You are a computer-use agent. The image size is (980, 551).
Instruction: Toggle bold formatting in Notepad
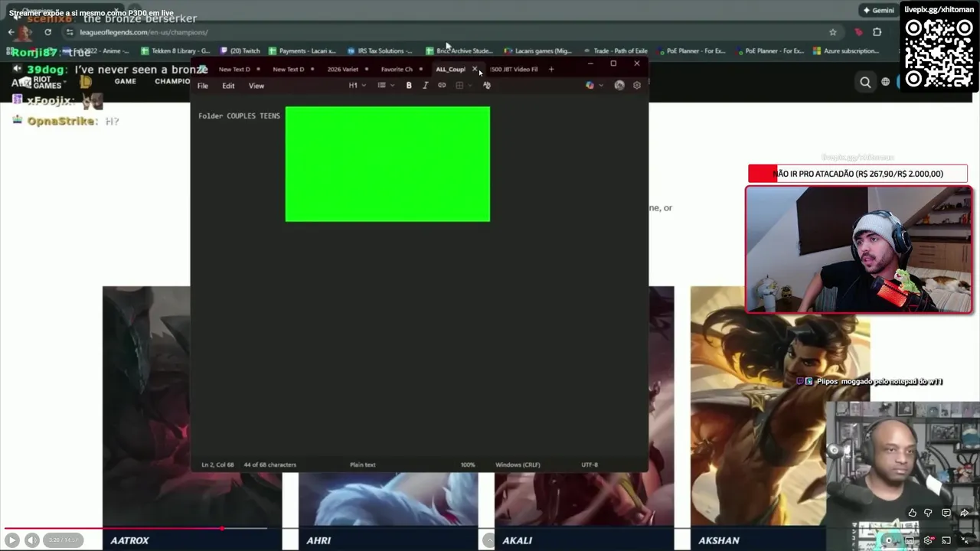(409, 86)
